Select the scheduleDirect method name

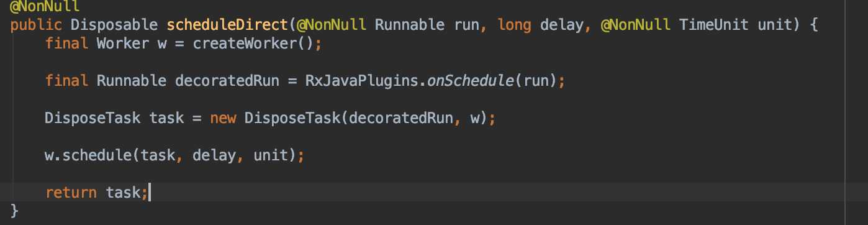point(228,25)
